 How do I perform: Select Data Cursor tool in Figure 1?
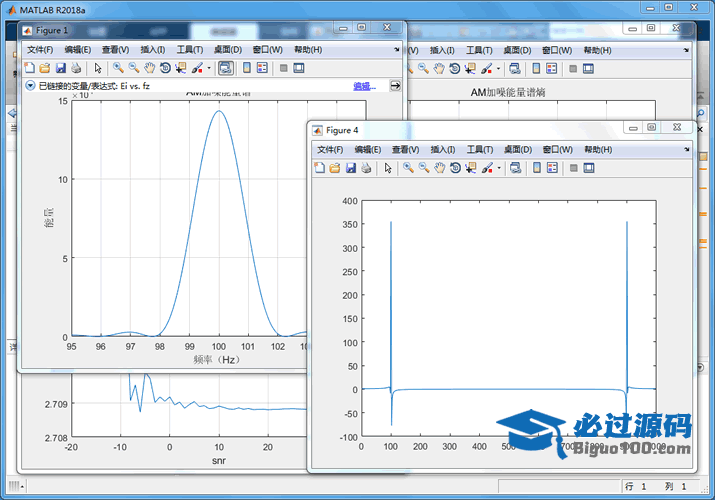(x=180, y=68)
